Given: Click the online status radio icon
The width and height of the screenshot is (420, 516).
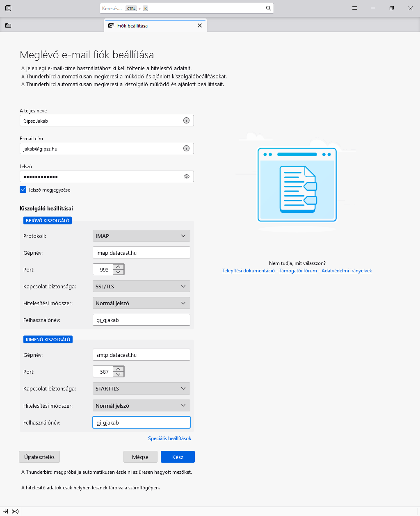Looking at the screenshot, I should [15, 511].
